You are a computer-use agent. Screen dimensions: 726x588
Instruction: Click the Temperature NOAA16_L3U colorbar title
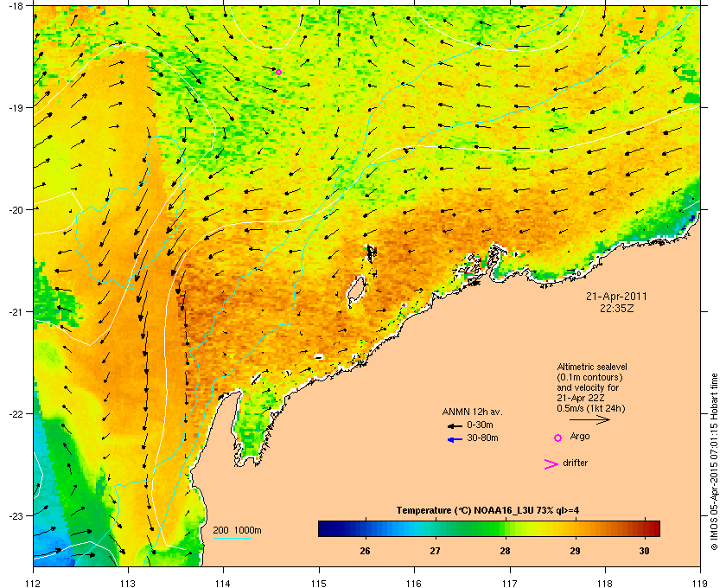[487, 510]
